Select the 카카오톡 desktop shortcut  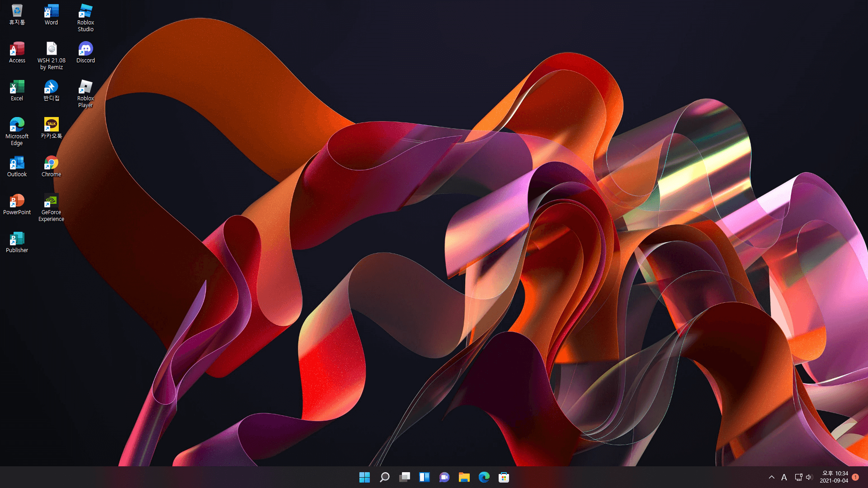coord(51,128)
